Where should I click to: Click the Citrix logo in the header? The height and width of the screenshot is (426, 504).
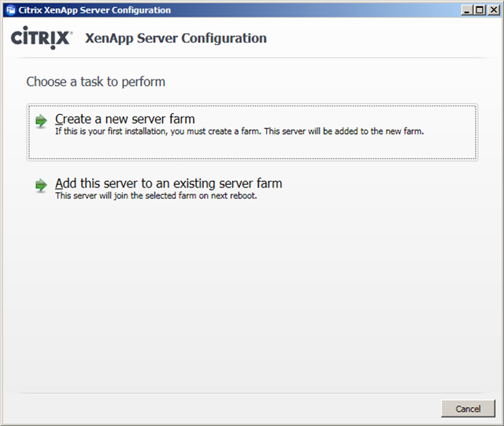42,38
